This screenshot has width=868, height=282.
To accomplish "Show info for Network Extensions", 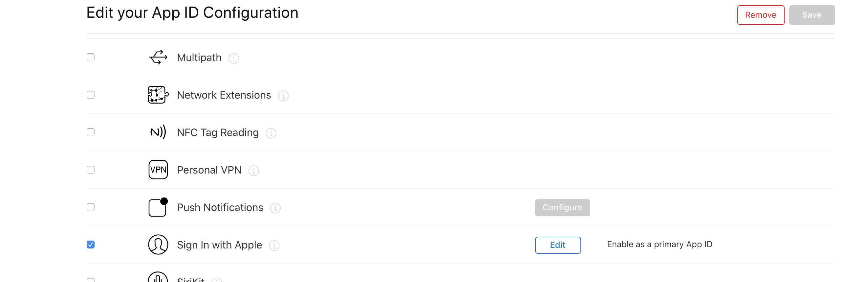I will [283, 96].
